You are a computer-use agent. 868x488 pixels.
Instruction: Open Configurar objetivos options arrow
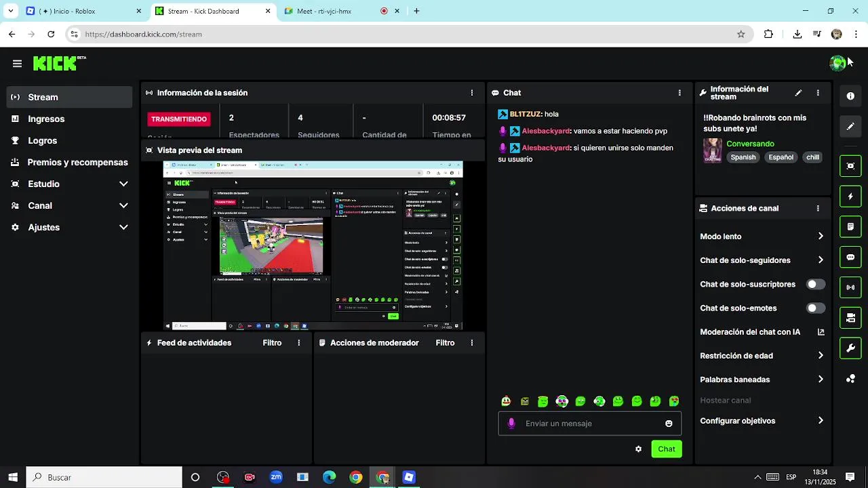[821, 421]
